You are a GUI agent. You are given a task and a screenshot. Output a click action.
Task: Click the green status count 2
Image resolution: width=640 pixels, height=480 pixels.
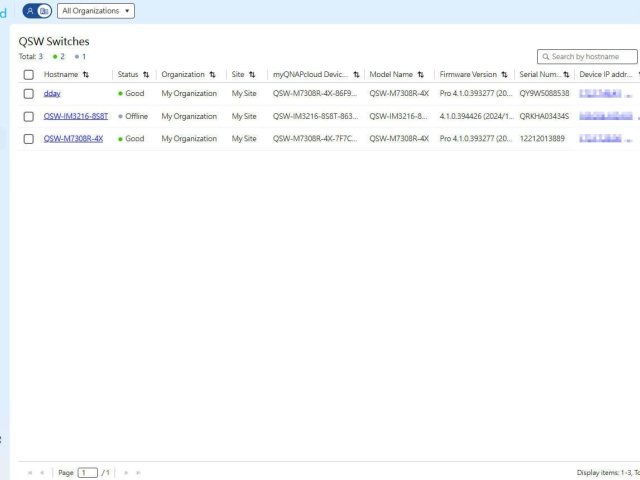tap(59, 56)
